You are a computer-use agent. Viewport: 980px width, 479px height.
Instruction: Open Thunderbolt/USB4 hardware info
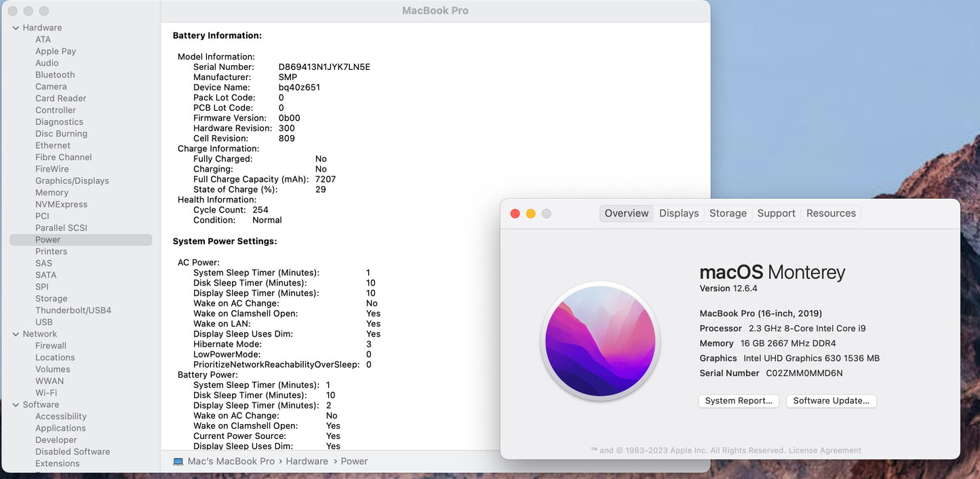75,310
